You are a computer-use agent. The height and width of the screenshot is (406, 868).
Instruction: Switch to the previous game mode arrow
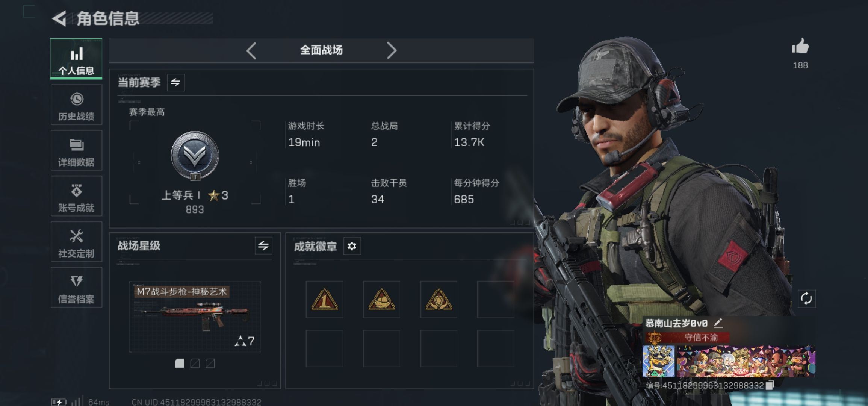pos(251,50)
